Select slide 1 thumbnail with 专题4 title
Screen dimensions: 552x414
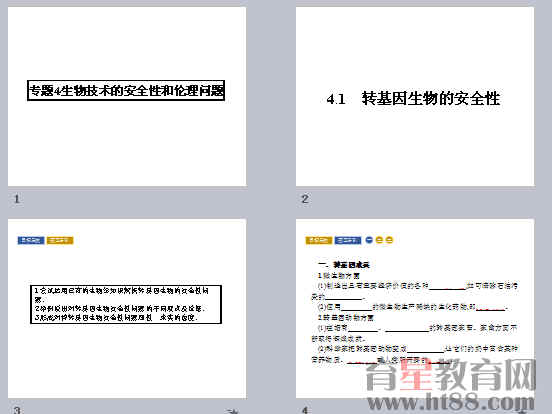[x=127, y=96]
